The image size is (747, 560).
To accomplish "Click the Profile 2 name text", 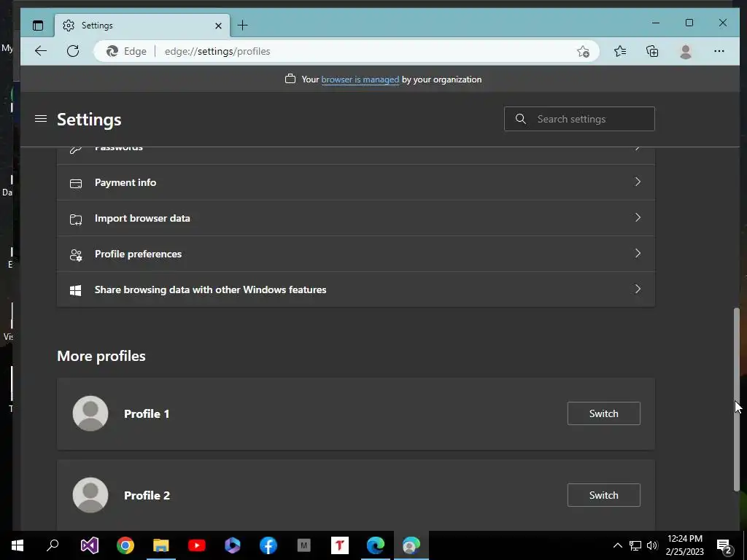I will (x=147, y=496).
